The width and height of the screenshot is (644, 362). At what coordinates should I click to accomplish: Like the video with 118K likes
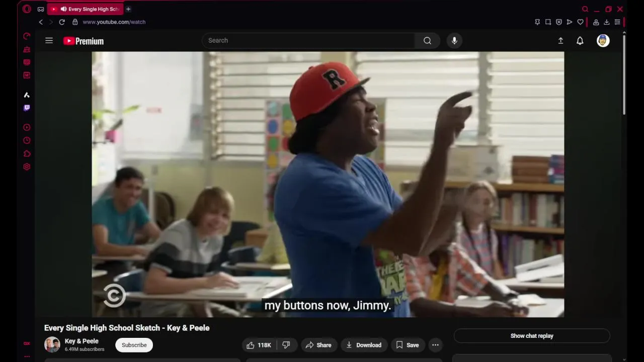click(x=259, y=345)
